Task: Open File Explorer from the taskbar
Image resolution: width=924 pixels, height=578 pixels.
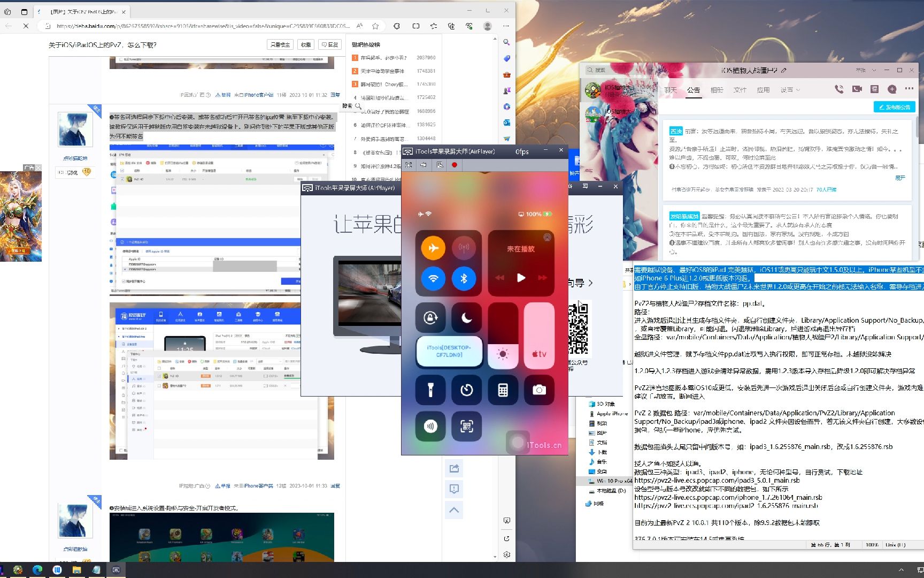Action: click(76, 570)
